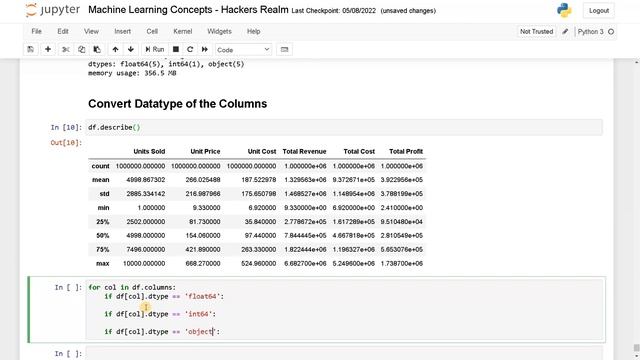Click the Not Trusted button
640x360 pixels.
click(536, 31)
